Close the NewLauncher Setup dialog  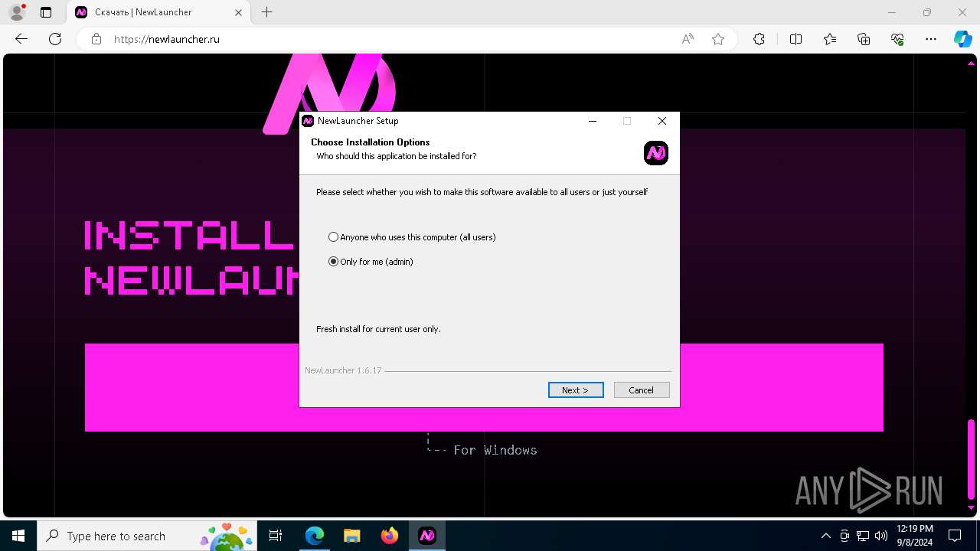[662, 121]
